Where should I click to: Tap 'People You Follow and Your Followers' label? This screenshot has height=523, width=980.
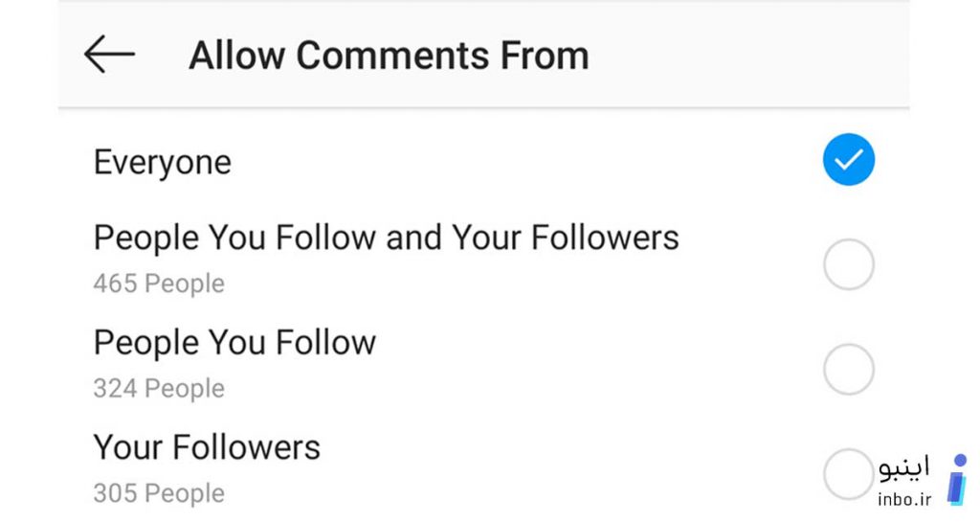[x=387, y=239]
